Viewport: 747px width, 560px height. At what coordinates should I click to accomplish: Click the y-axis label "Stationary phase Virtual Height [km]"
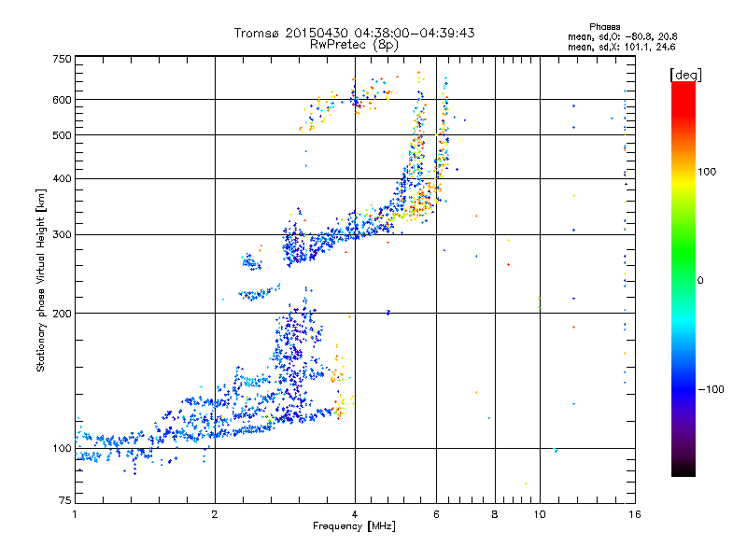[40, 280]
